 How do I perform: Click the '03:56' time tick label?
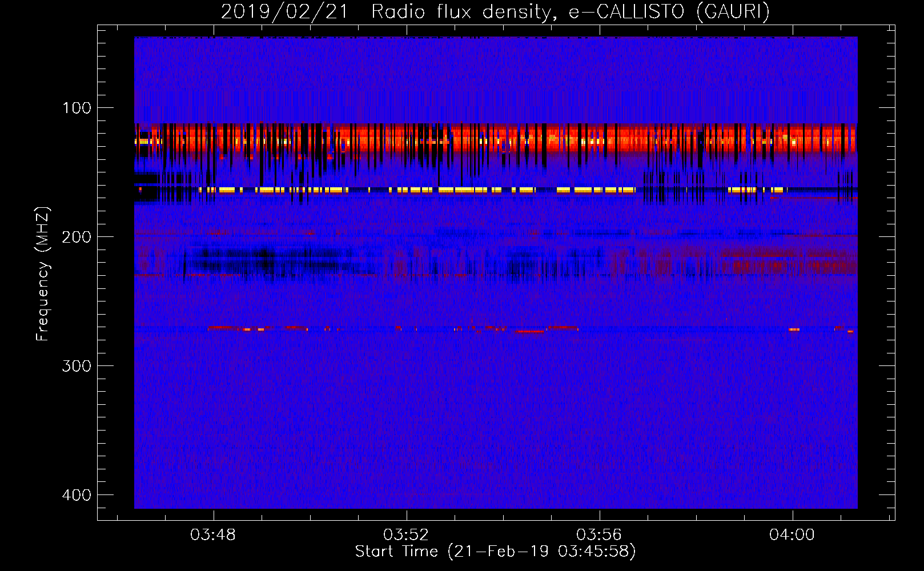[x=599, y=535]
